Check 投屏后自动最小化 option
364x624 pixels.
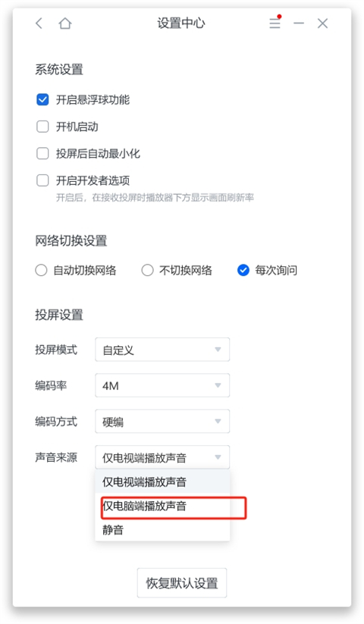coord(42,153)
